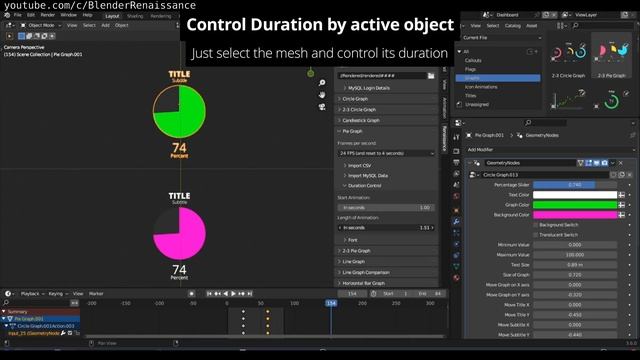Open the timeline Playback menu

click(32, 293)
